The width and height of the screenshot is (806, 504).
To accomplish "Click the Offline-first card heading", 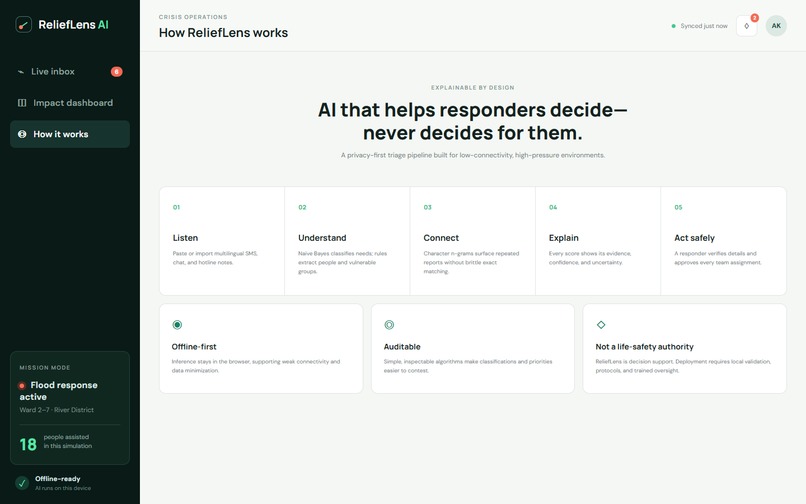I will click(194, 347).
